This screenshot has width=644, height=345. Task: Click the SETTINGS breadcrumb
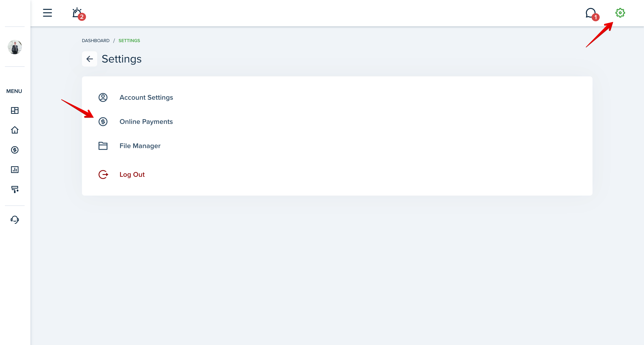[129, 41]
